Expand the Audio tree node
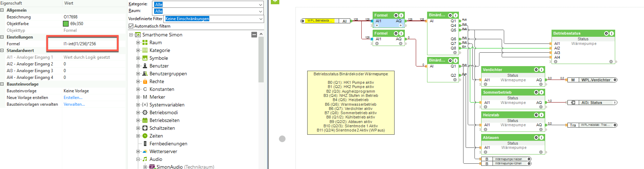The image size is (644, 169). [138, 159]
